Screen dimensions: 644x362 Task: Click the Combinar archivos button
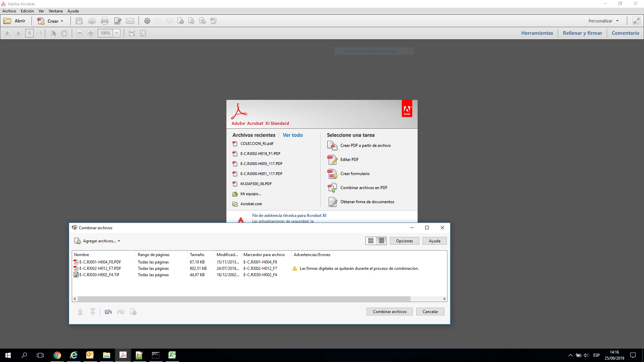pos(389,312)
